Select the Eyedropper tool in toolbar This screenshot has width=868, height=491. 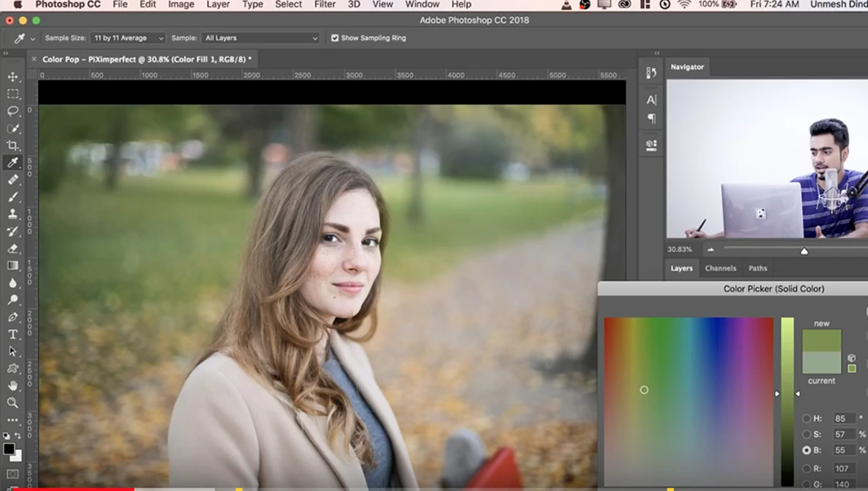[12, 162]
